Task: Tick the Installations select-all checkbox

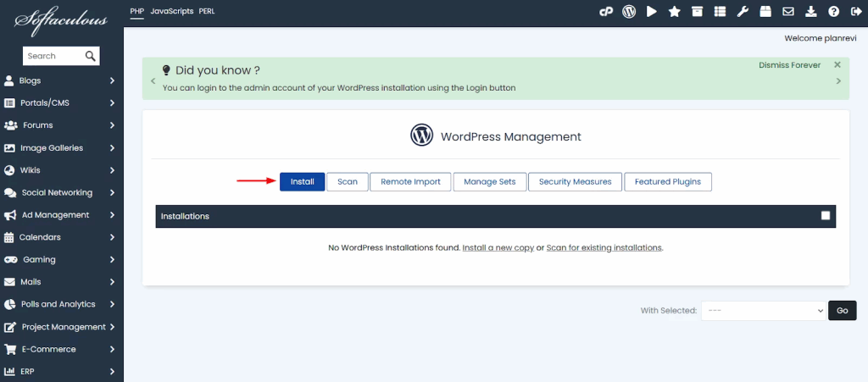Action: pyautogui.click(x=826, y=216)
